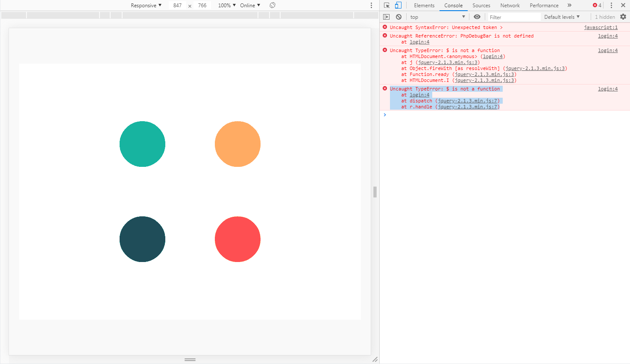
Task: Open the Default levels dropdown
Action: (562, 17)
